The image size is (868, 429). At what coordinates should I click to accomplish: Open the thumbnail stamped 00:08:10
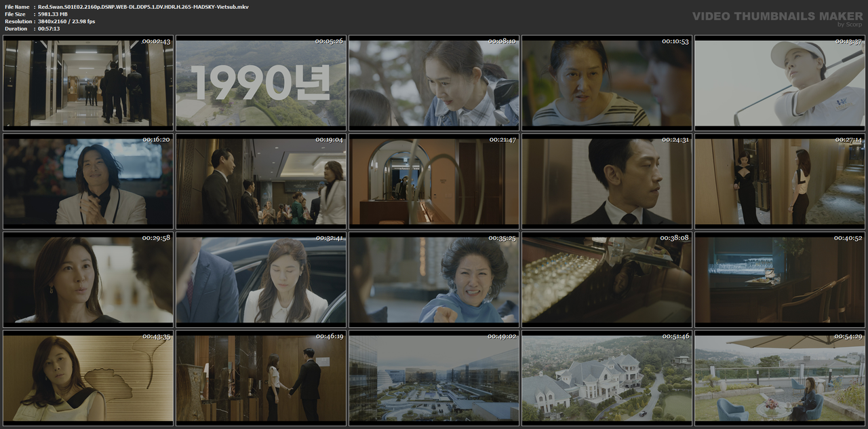click(x=434, y=83)
